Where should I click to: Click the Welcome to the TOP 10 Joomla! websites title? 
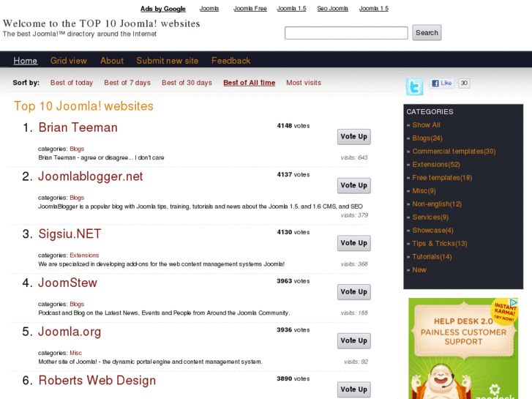click(102, 23)
